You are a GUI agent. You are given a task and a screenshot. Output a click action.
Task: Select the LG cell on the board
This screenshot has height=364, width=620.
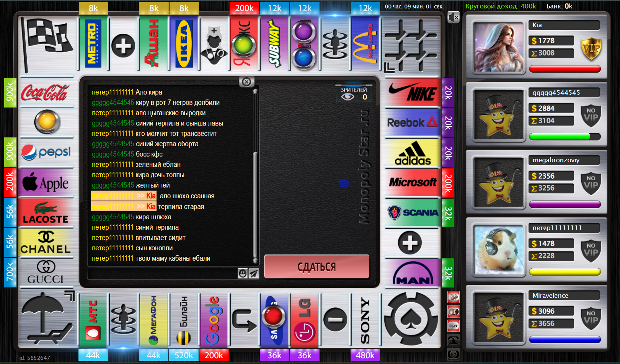pyautogui.click(x=305, y=320)
